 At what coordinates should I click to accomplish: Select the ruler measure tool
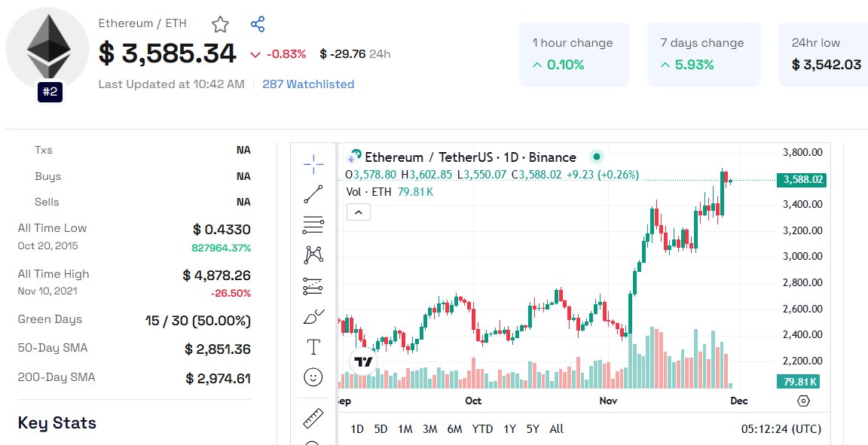click(x=313, y=419)
